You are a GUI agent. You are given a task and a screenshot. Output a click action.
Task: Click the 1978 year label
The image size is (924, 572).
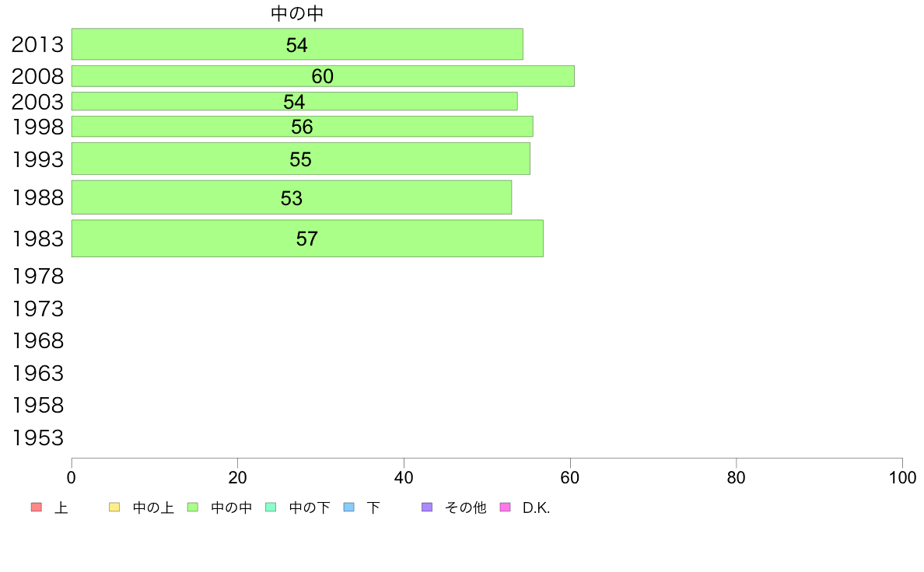37,276
